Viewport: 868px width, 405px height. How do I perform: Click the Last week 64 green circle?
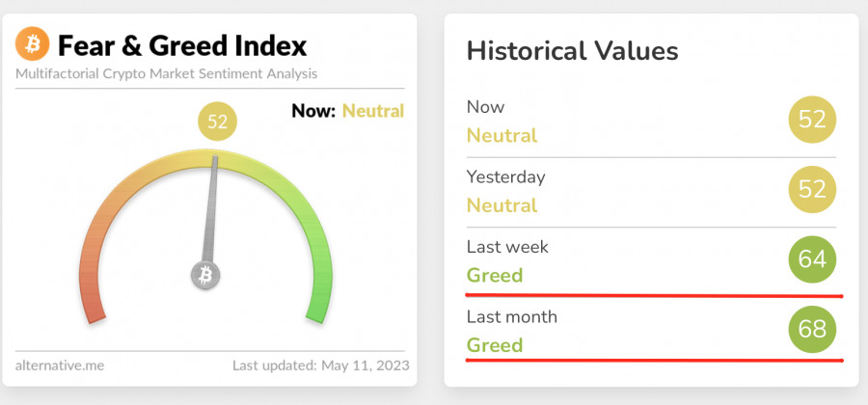pyautogui.click(x=812, y=259)
